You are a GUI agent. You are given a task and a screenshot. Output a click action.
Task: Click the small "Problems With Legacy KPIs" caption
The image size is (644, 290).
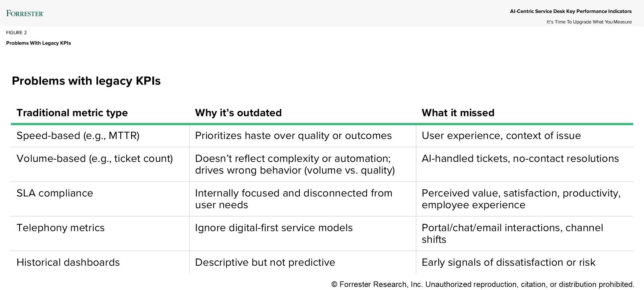(x=39, y=43)
